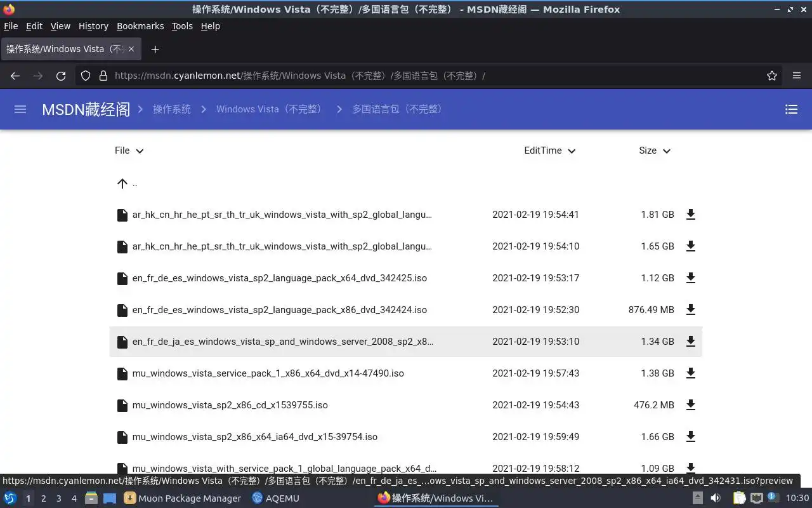Select first ar_hk_cn_hr global language pack row
The width and height of the screenshot is (812, 508).
[406, 215]
